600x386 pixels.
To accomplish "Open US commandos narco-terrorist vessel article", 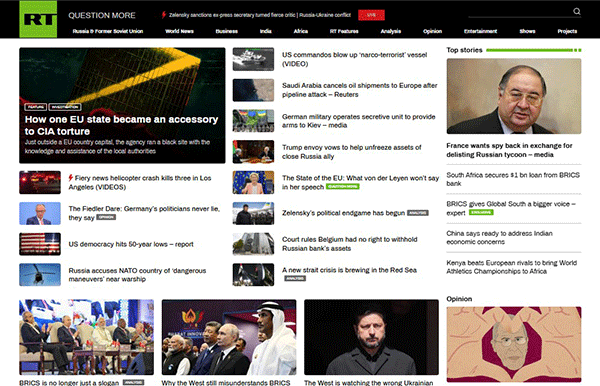I will pos(354,59).
